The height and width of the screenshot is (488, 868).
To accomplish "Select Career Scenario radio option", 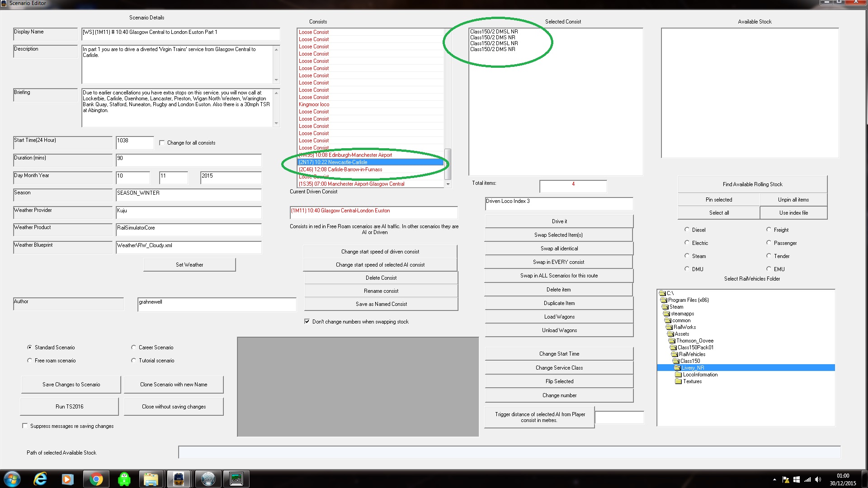I will pyautogui.click(x=134, y=347).
